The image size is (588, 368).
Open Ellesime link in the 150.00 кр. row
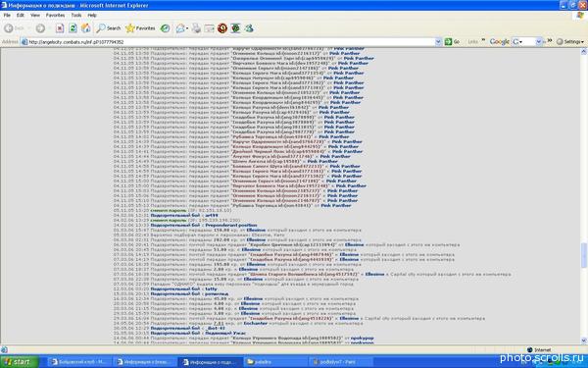(x=256, y=231)
